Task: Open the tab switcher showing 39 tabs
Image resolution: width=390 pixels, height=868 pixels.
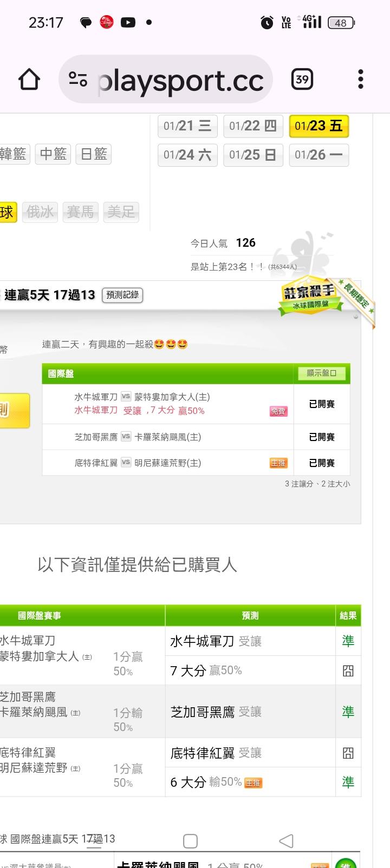Action: (x=302, y=80)
